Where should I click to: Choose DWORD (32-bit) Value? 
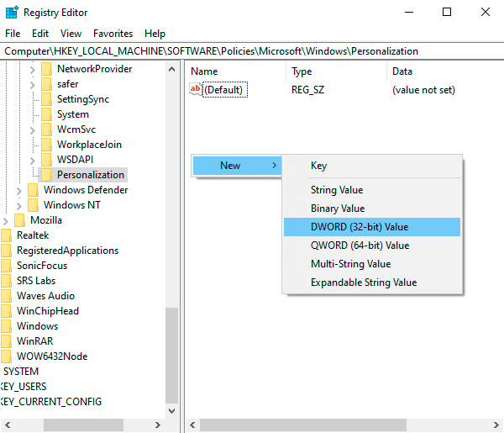[x=372, y=227]
